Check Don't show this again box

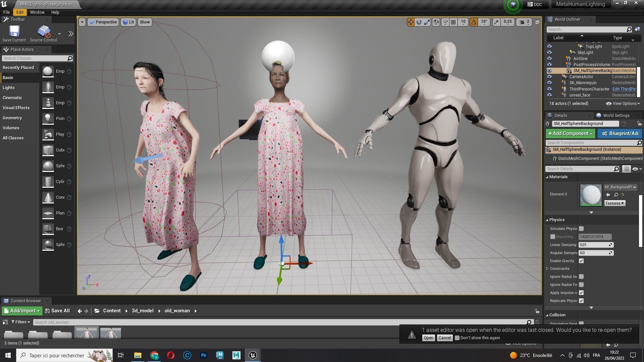tap(457, 338)
